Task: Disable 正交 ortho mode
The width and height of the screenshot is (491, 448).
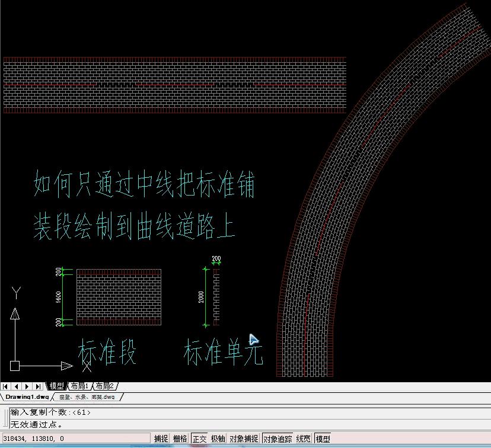Action: [x=199, y=439]
